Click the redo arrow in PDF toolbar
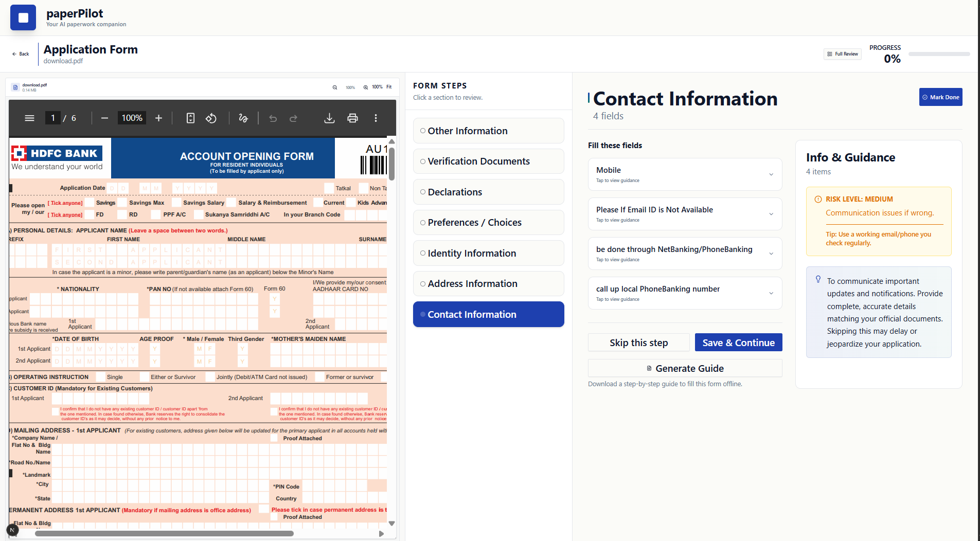 (x=293, y=118)
